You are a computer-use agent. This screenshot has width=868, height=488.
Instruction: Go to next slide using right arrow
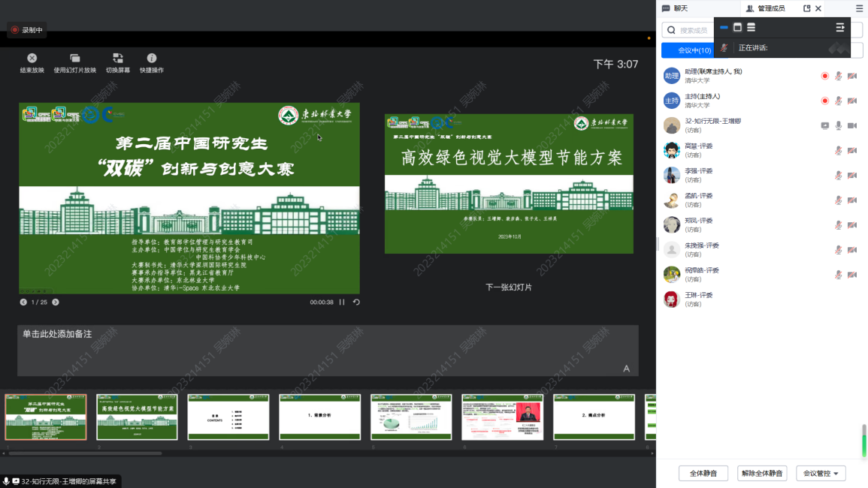coord(56,302)
